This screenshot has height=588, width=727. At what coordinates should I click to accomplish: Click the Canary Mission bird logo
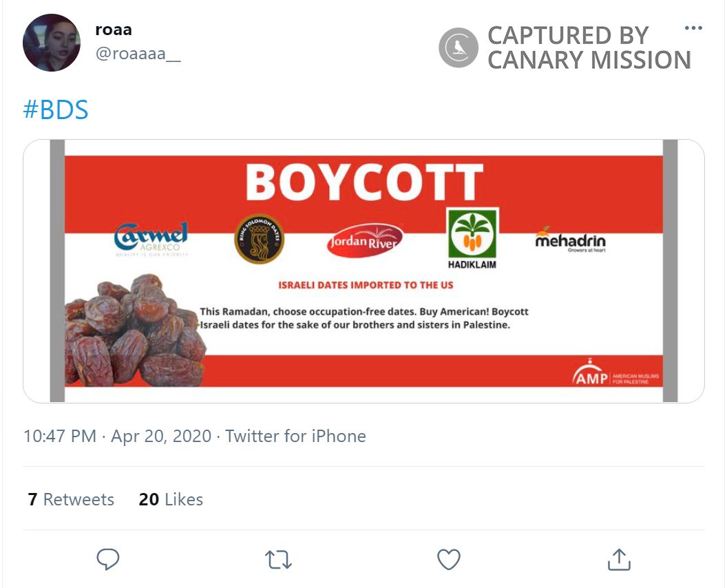[458, 47]
